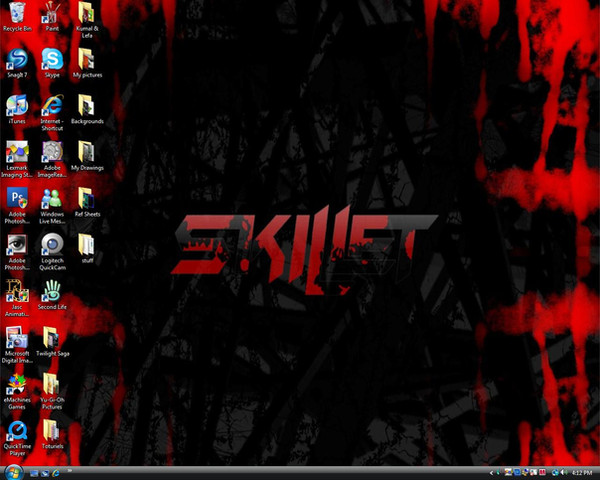Open the My pictures folder
600x480 pixels.
pos(87,63)
